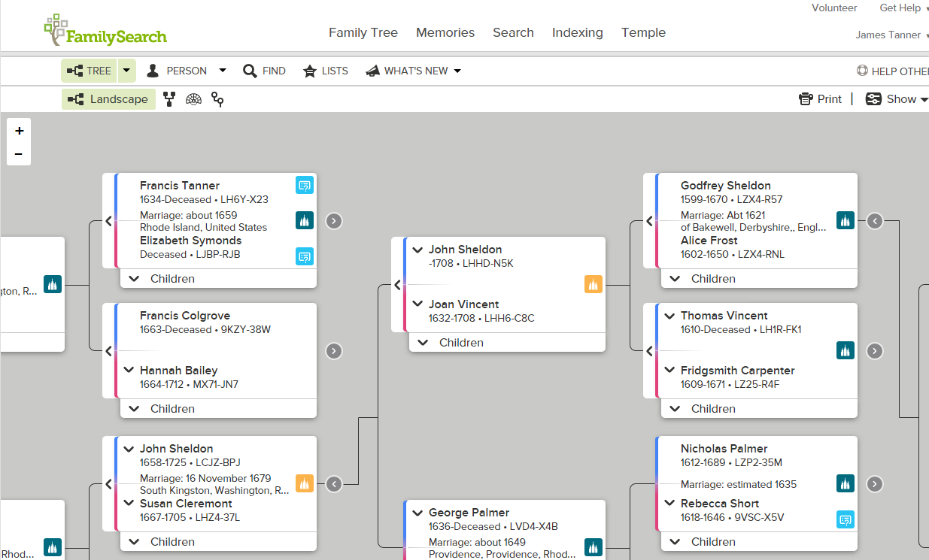The image size is (929, 560).
Task: Collapse ancestors of Godfrey Sheldon via left arrow
Action: tap(648, 220)
